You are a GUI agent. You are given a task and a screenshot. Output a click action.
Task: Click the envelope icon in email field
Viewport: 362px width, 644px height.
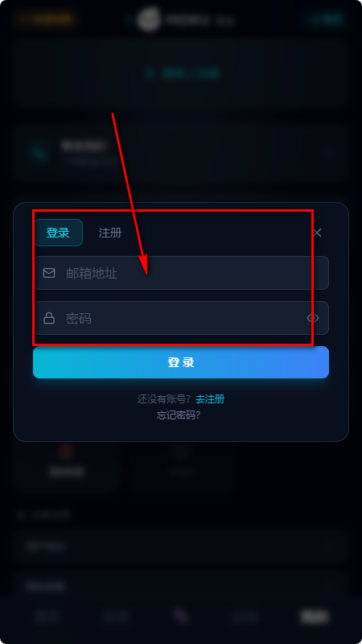click(49, 273)
